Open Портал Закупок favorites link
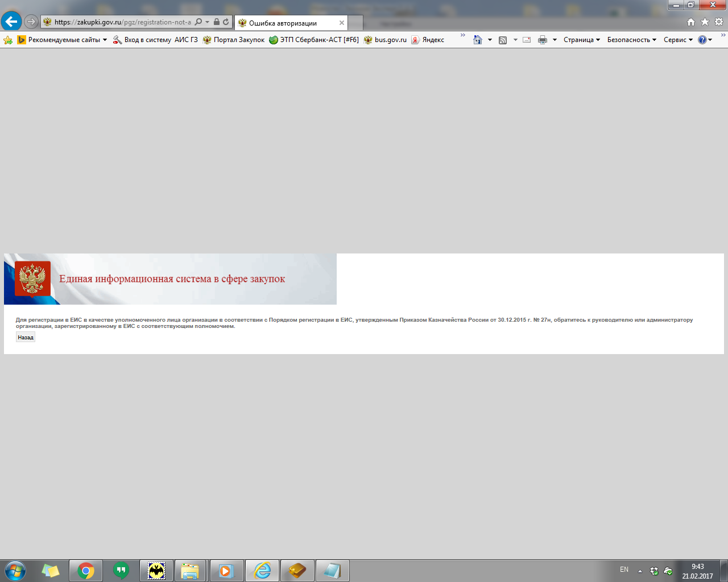This screenshot has height=582, width=728. tap(234, 40)
